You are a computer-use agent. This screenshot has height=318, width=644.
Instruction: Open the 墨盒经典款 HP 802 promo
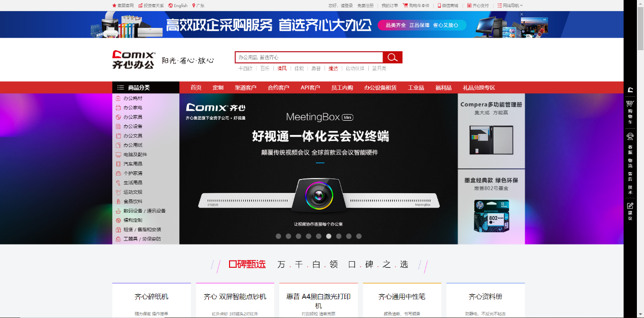(492, 207)
